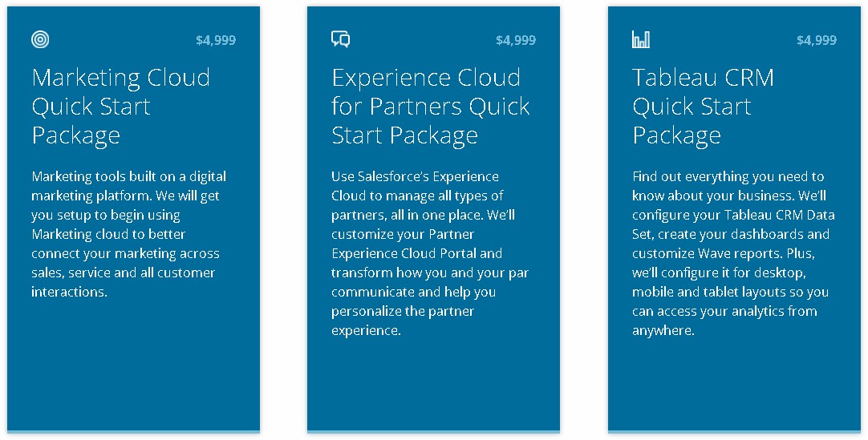Click the word 'interactions.' in Marketing card
Screen dimensions: 868x440
click(x=69, y=292)
